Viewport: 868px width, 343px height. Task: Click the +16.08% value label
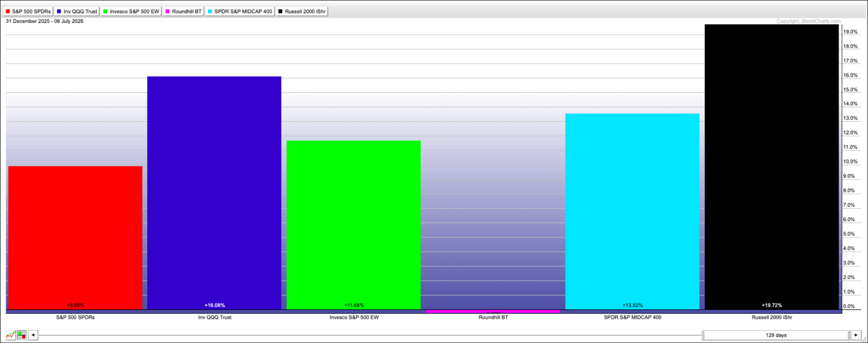215,305
